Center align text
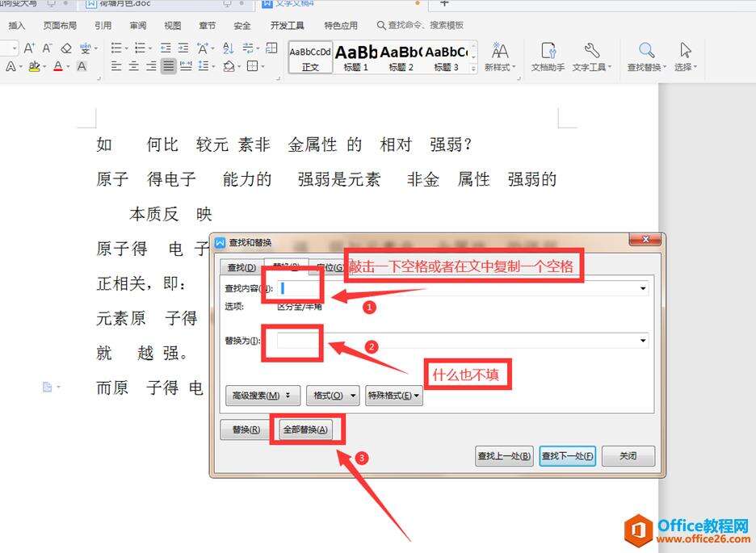This screenshot has height=553, width=756. [133, 66]
